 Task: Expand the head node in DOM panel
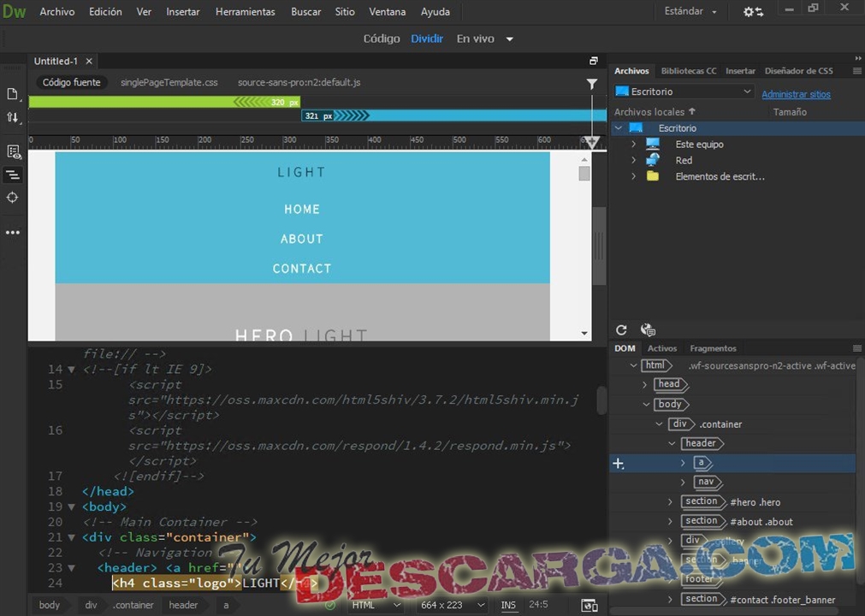point(645,384)
